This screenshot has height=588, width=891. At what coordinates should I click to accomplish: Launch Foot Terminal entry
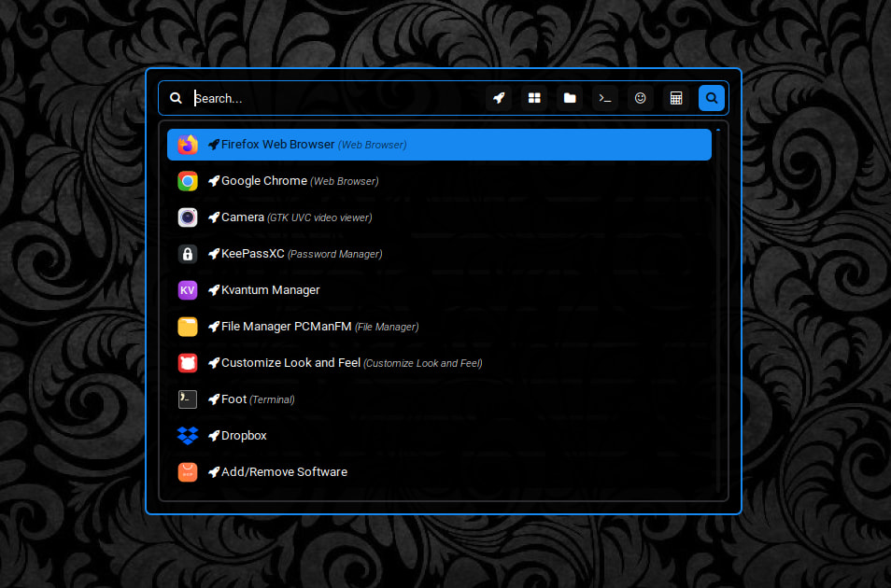(x=439, y=399)
